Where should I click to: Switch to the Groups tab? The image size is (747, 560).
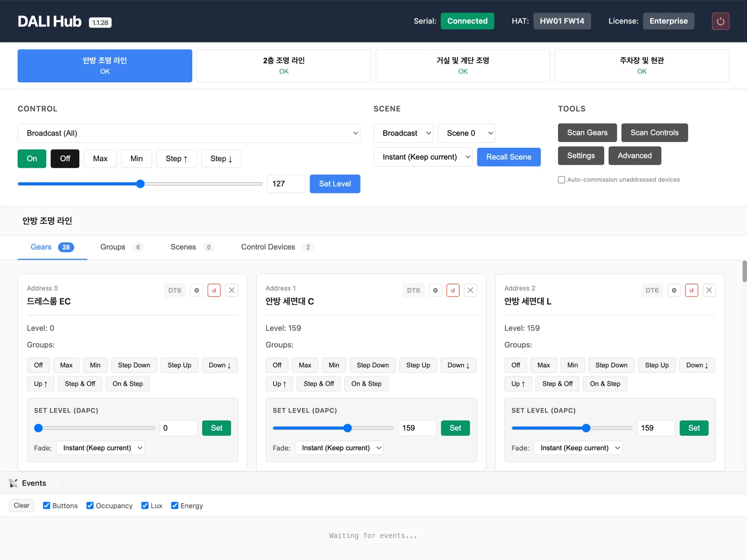[121, 247]
